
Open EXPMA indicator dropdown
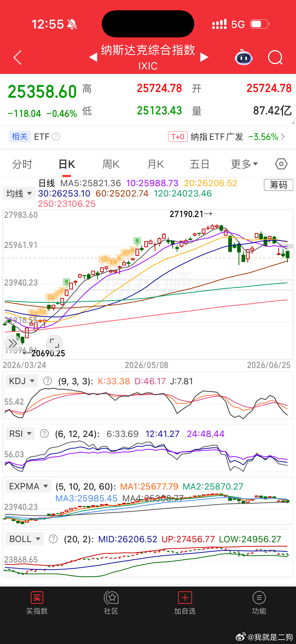click(28, 486)
